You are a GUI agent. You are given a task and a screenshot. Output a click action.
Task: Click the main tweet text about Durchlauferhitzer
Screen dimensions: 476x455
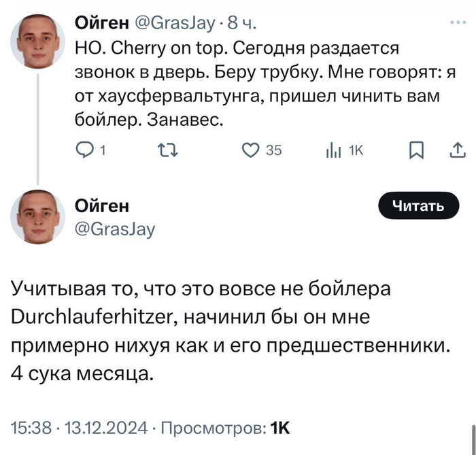pos(231,331)
